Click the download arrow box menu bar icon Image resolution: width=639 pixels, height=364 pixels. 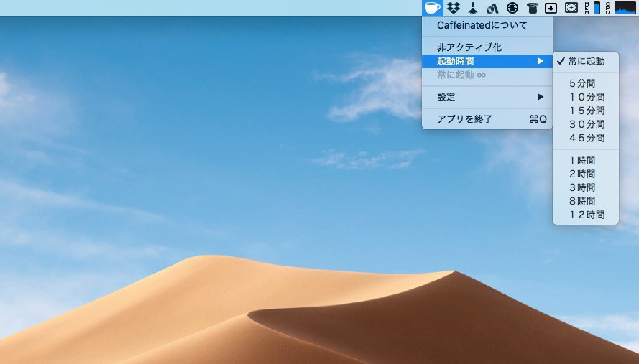point(551,8)
